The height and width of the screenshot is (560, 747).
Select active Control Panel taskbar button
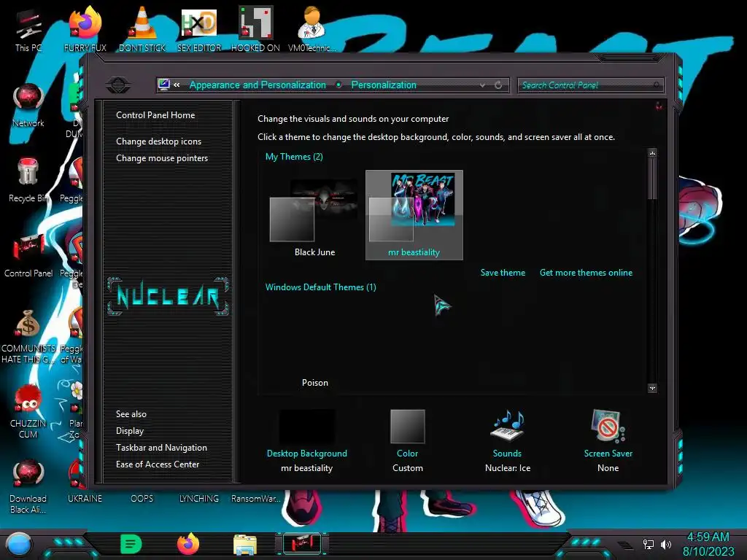[302, 544]
